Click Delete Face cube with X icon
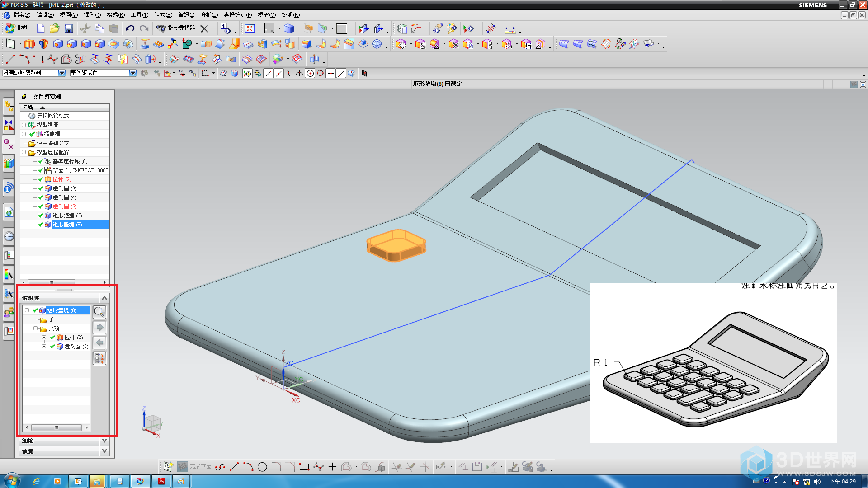The width and height of the screenshot is (868, 488). pyautogui.click(x=453, y=44)
